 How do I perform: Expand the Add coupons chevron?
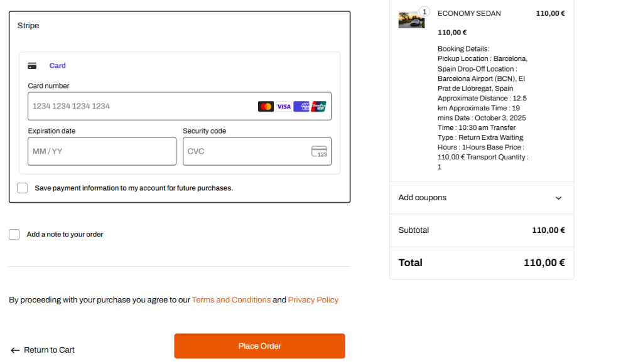(x=558, y=198)
